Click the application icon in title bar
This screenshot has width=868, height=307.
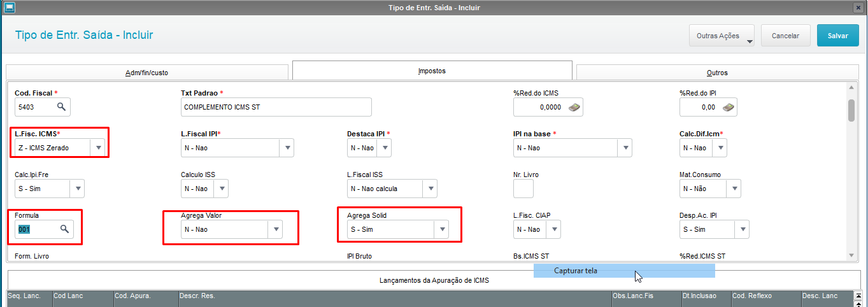(x=9, y=8)
